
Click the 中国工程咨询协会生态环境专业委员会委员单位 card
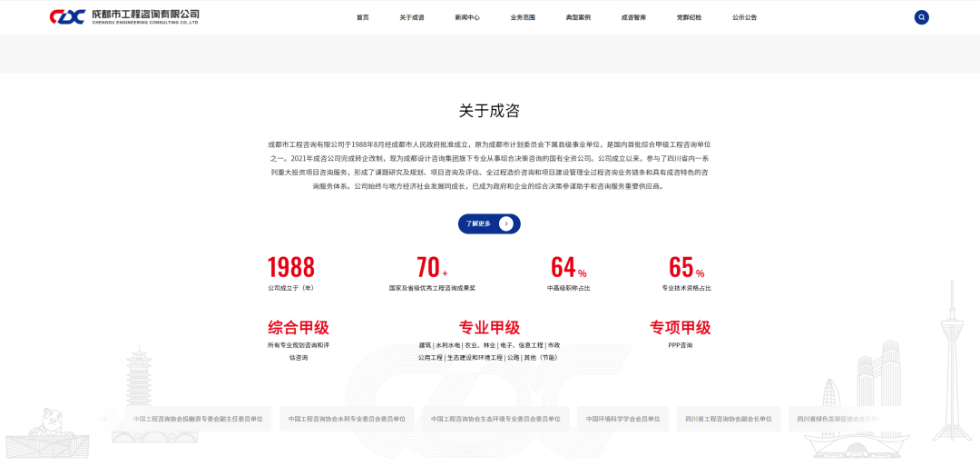(x=495, y=419)
